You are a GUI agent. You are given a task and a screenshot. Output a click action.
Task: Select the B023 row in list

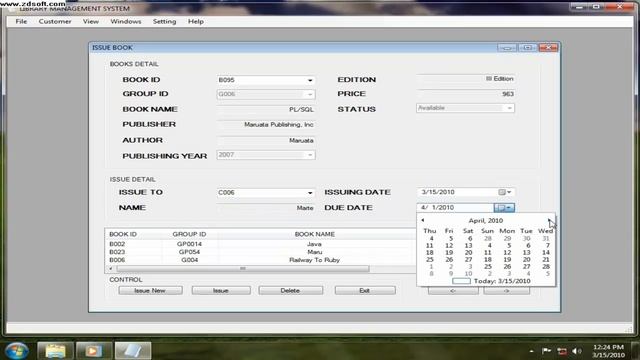260,252
